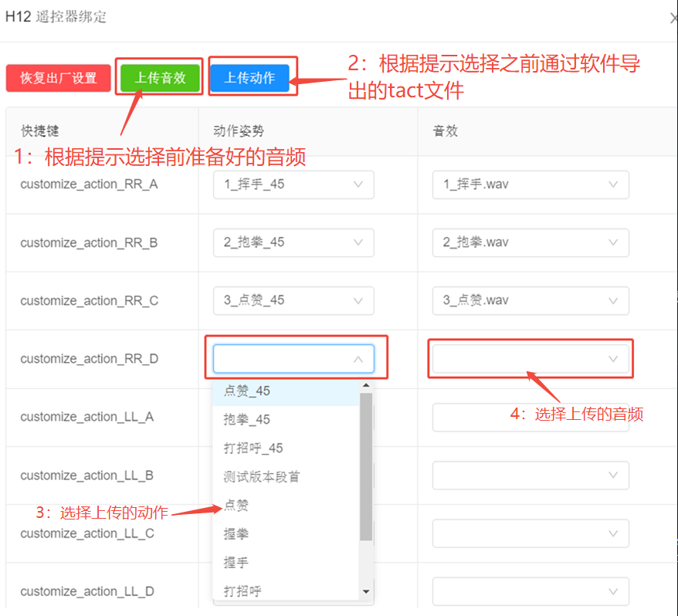Open the 2_抱拳_45 action dropdown
Image resolution: width=678 pixels, height=616 pixels.
click(x=293, y=242)
